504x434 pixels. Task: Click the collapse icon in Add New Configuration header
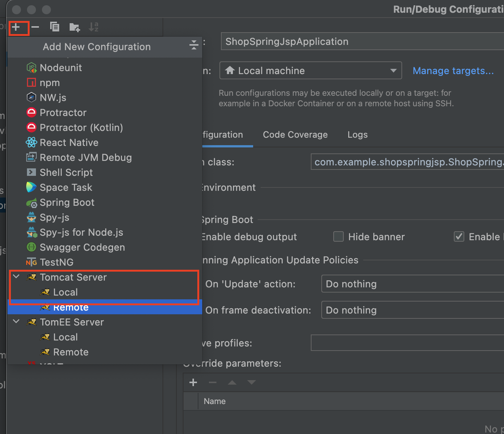(194, 45)
